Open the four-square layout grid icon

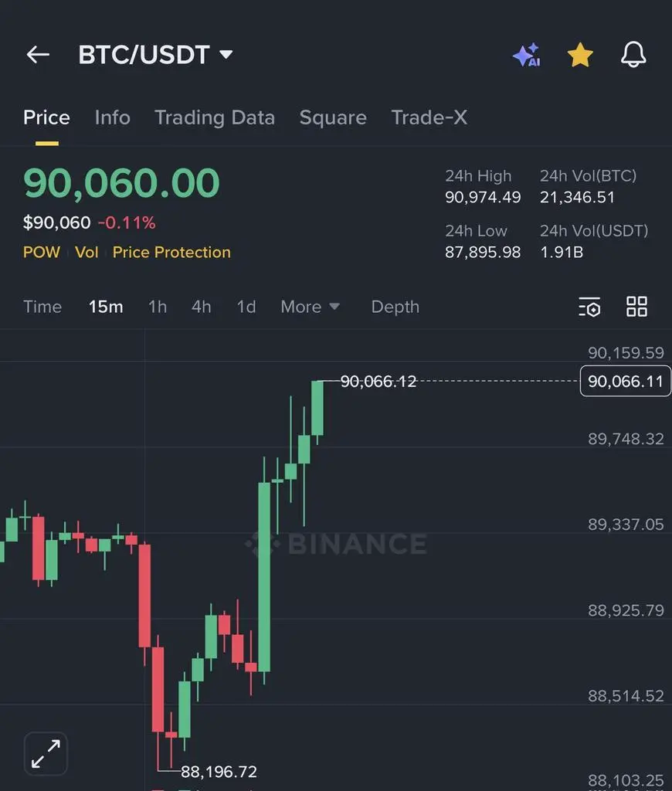(x=636, y=307)
